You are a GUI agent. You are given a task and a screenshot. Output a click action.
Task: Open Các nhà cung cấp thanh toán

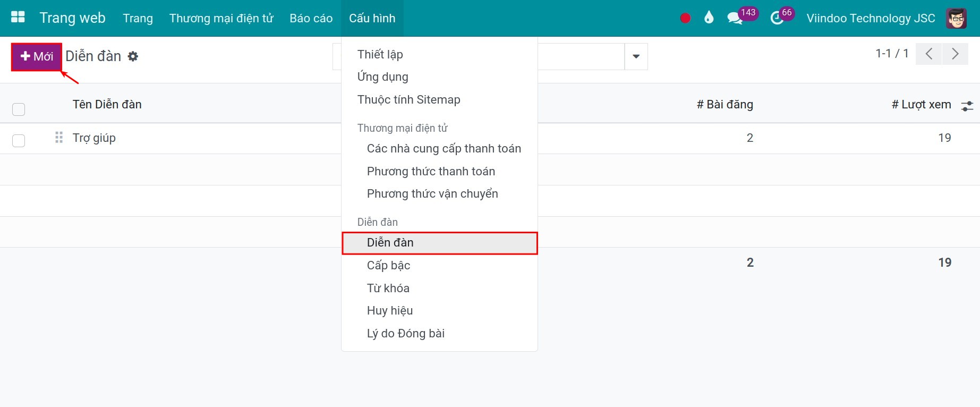coord(444,148)
